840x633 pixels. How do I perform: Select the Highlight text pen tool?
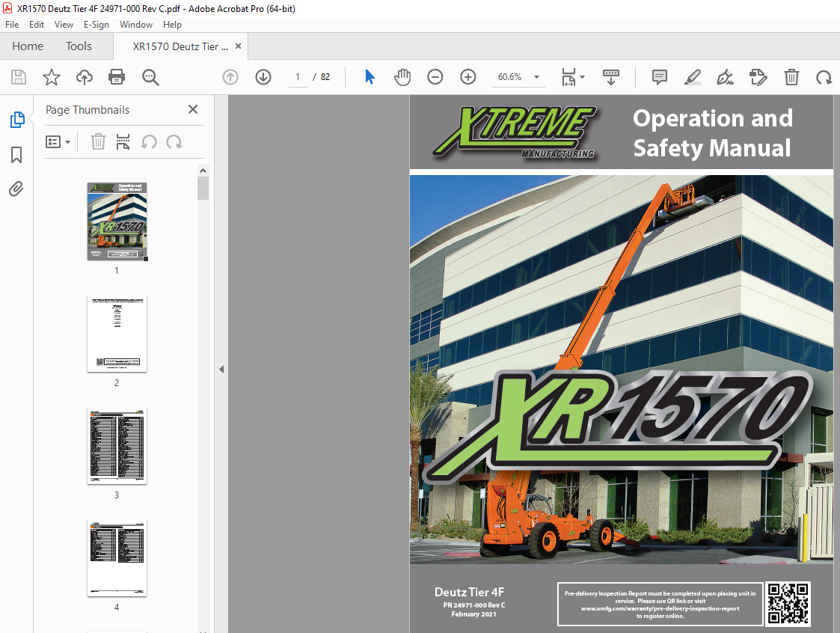[x=692, y=77]
